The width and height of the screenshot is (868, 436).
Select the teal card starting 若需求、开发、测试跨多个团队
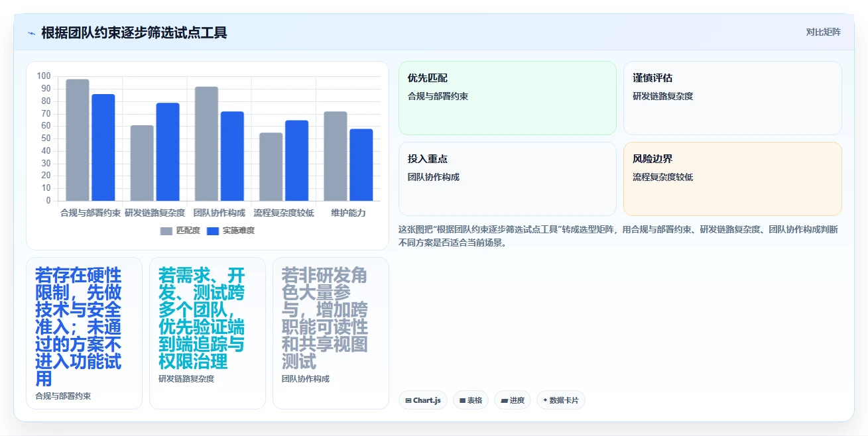(x=208, y=333)
